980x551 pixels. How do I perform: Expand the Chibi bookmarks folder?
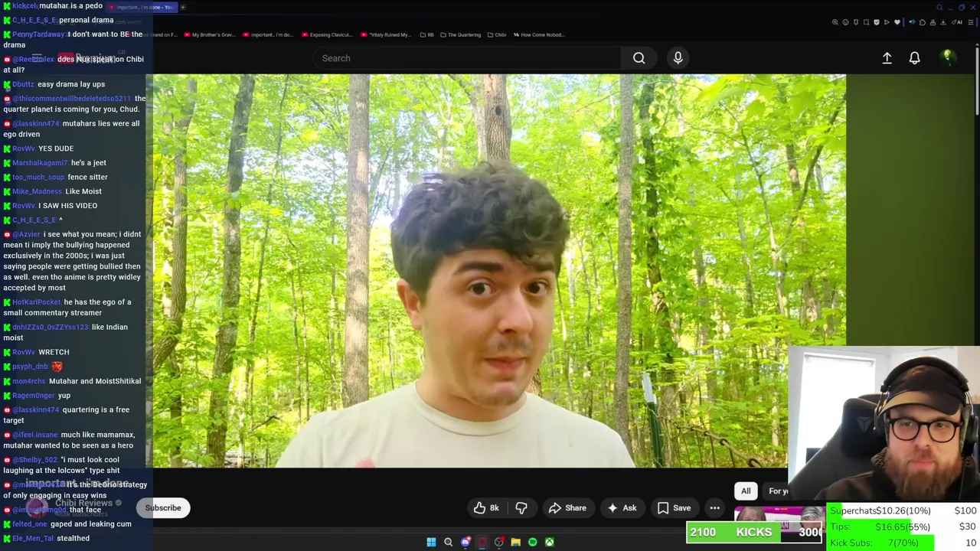click(x=496, y=34)
